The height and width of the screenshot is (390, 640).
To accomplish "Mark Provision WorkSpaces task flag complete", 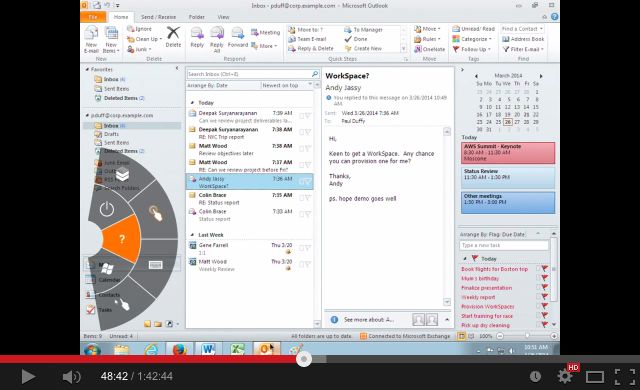I will 544,306.
